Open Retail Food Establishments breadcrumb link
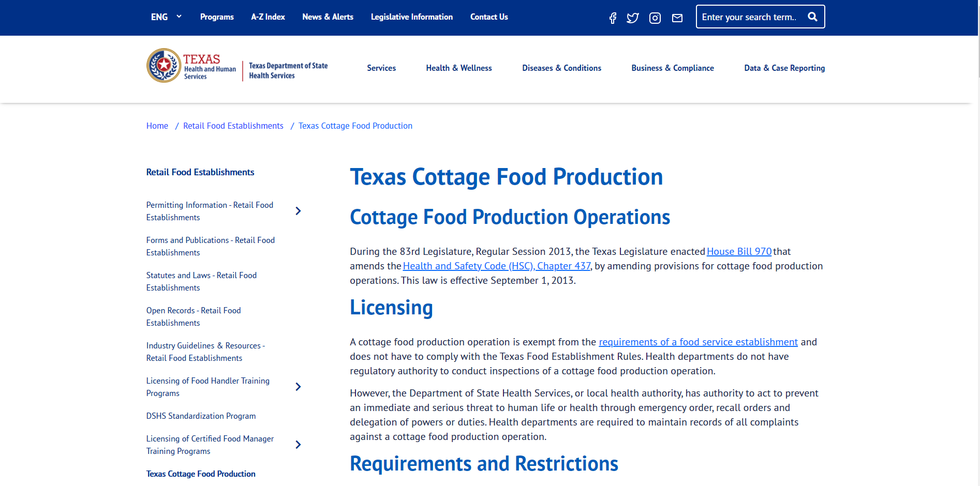 coord(233,126)
